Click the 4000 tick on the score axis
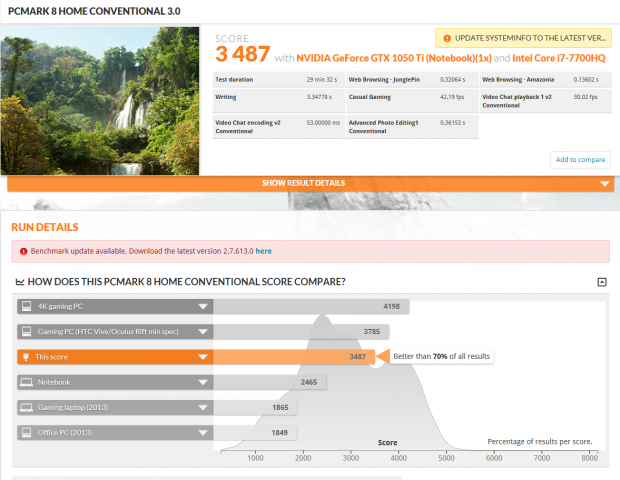620x480 pixels. tap(399, 458)
